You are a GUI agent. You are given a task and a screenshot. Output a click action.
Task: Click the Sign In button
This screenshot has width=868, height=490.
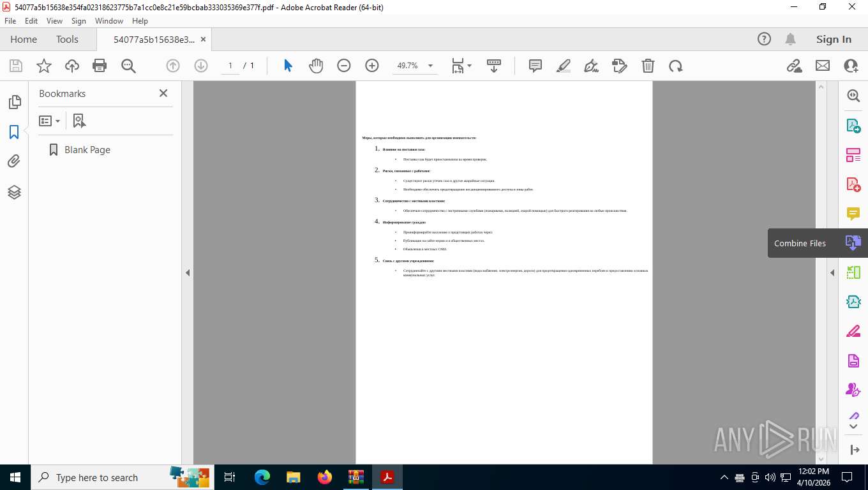834,39
